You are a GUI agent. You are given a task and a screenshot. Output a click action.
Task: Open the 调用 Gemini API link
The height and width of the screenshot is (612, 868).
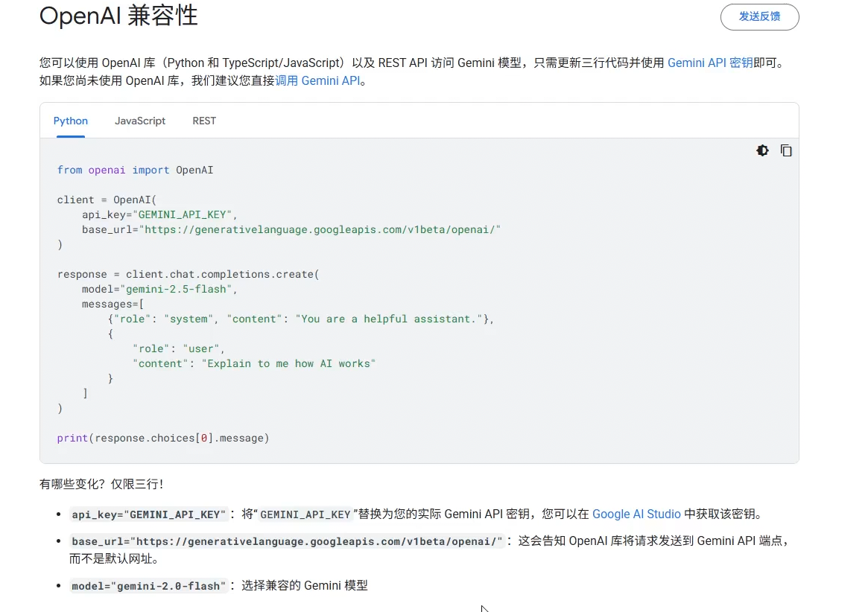pos(317,81)
